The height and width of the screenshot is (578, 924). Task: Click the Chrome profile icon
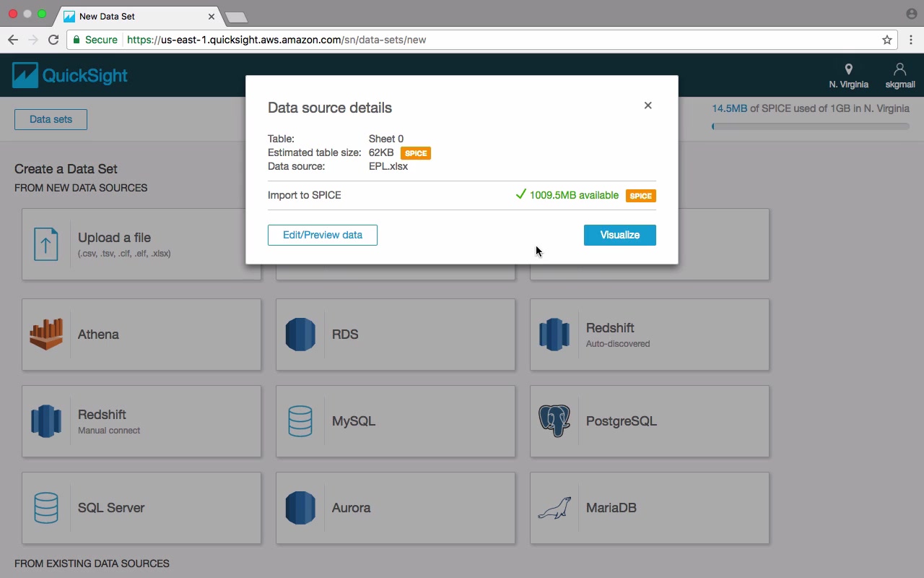click(911, 14)
